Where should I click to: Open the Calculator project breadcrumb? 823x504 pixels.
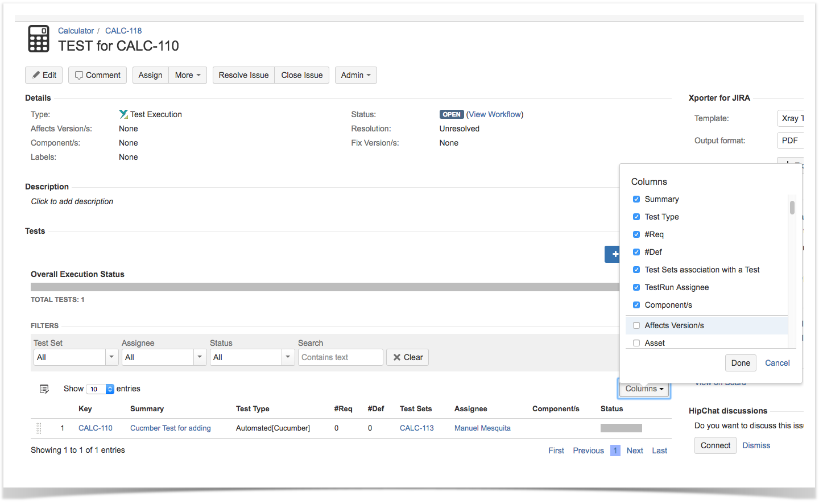coord(76,31)
